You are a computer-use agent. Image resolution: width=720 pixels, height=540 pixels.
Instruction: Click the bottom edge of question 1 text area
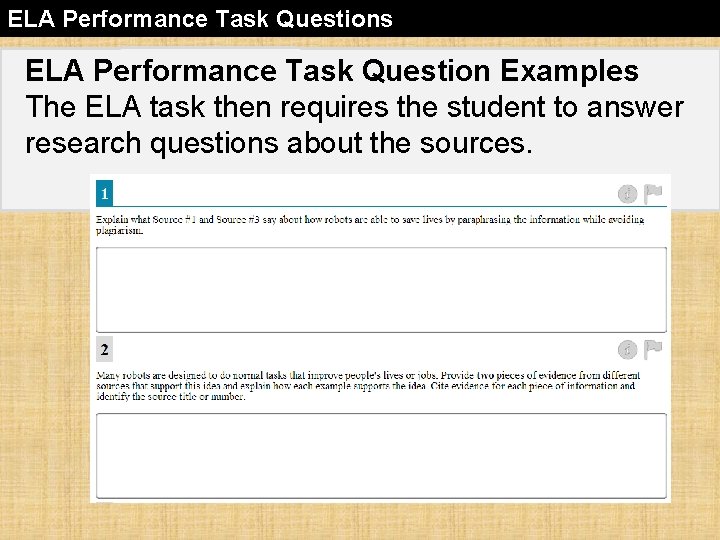point(381,332)
